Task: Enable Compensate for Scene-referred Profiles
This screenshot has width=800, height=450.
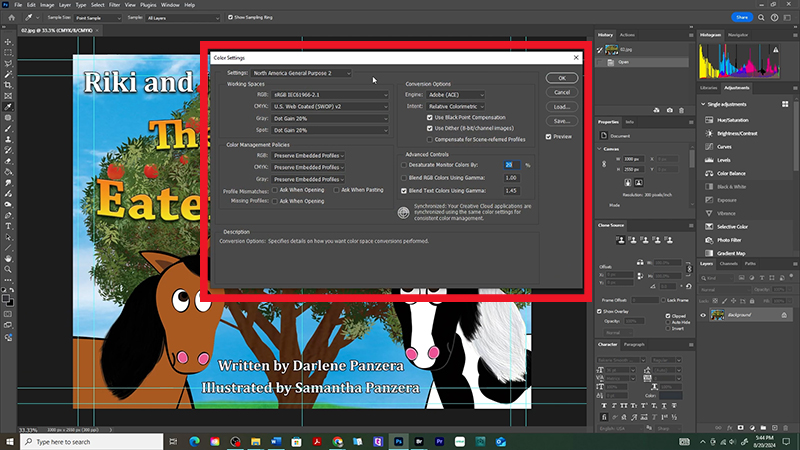Action: coord(430,139)
